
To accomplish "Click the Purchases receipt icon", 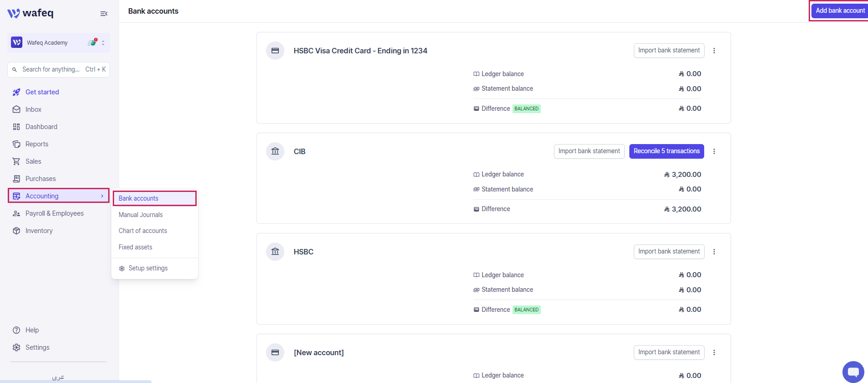I will click(x=16, y=179).
